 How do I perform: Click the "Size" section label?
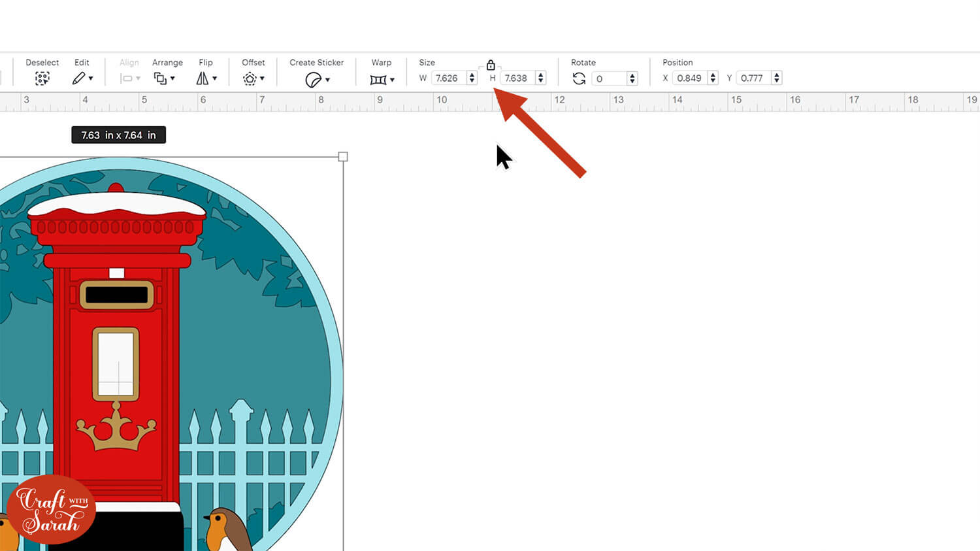[427, 63]
